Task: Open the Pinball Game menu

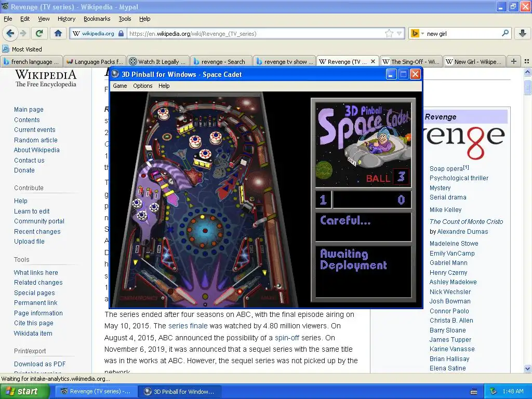Action: click(x=120, y=86)
